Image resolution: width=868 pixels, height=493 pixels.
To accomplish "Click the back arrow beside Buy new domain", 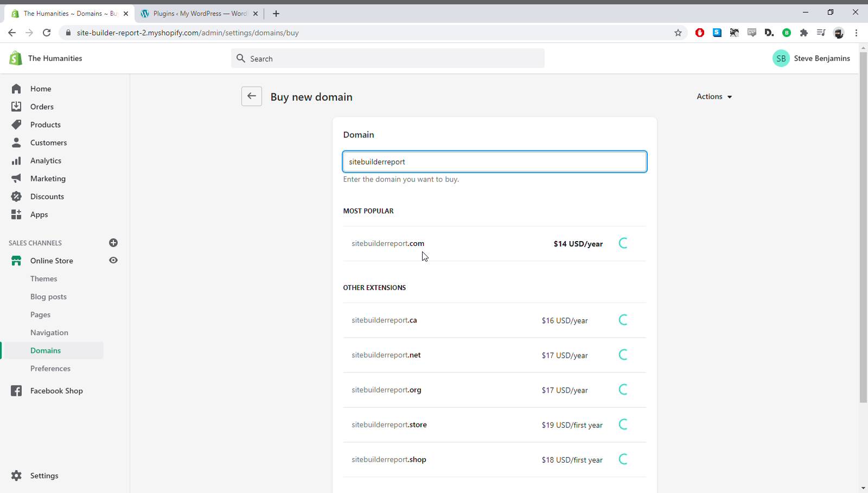I will tap(252, 97).
